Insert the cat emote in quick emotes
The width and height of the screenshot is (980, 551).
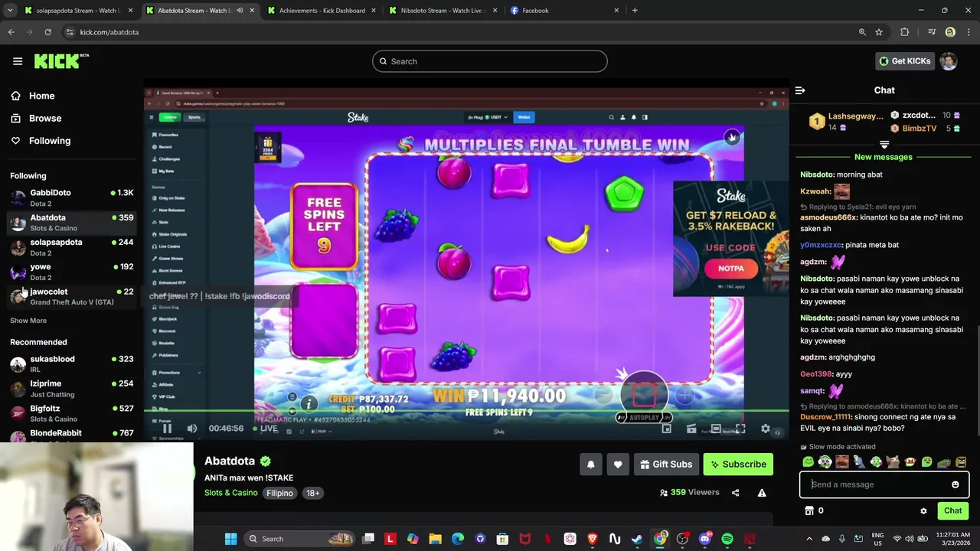tap(893, 461)
